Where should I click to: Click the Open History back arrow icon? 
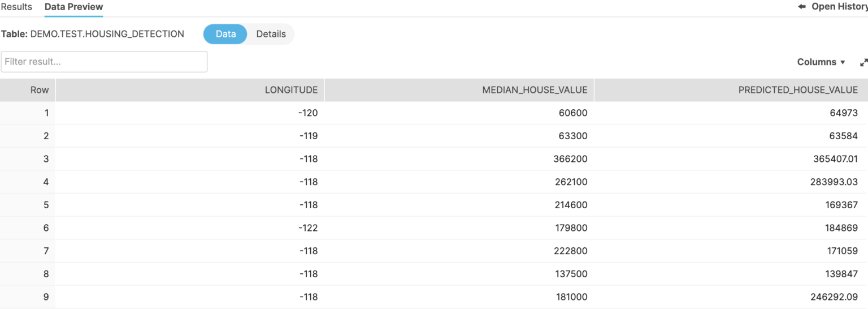(x=801, y=7)
